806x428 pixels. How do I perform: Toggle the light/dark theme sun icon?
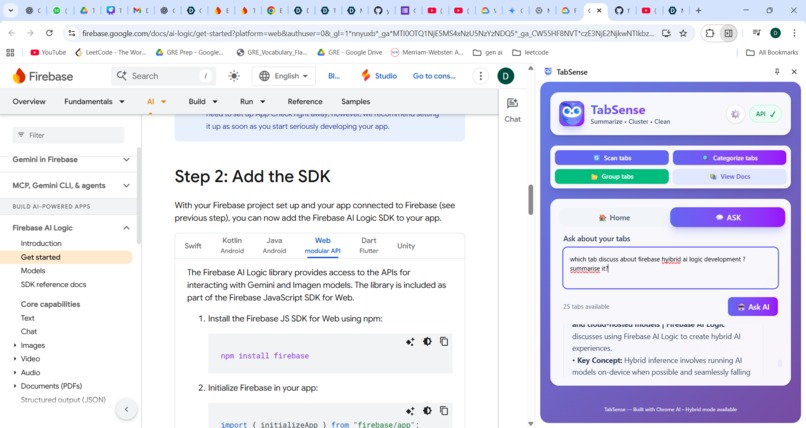pos(234,76)
